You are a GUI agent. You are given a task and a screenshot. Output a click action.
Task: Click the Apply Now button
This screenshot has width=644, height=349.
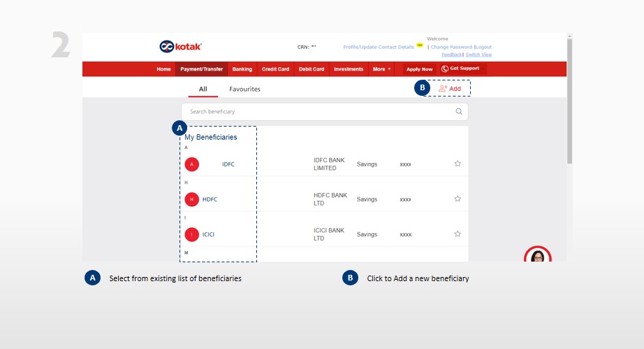419,69
